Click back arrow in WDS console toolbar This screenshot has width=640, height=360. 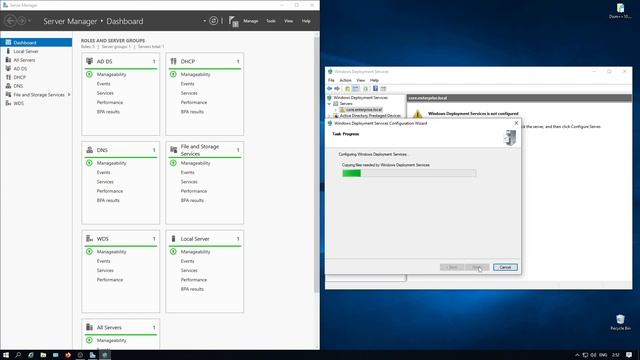pyautogui.click(x=329, y=89)
